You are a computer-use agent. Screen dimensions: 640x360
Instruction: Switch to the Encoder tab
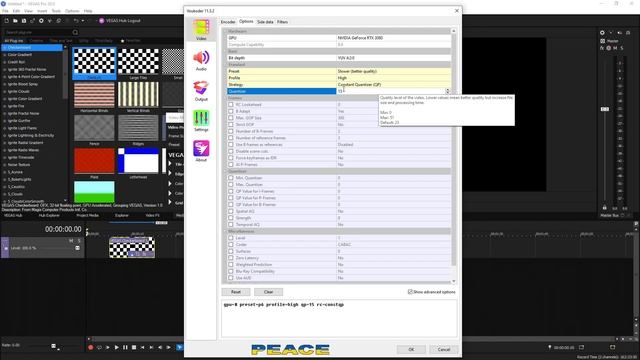(x=228, y=22)
